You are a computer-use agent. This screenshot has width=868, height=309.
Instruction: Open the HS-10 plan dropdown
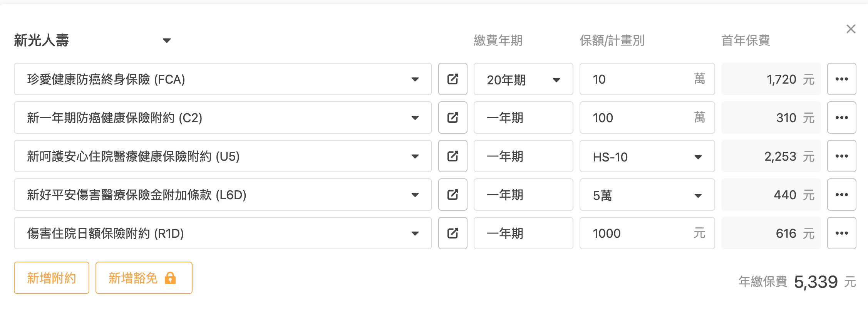(647, 156)
